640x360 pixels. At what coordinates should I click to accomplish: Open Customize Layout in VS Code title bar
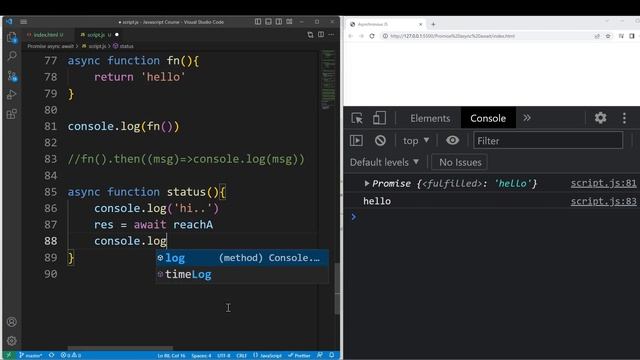[289, 22]
